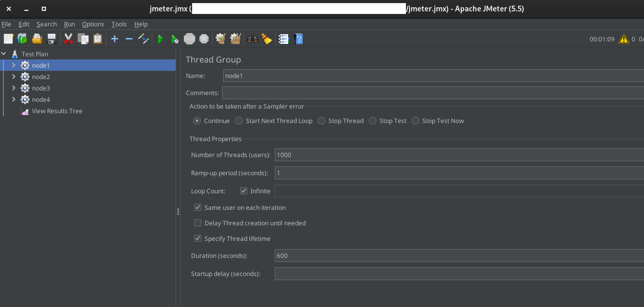The image size is (644, 307).
Task: Collapse all nodes with minus icon
Action: click(129, 39)
